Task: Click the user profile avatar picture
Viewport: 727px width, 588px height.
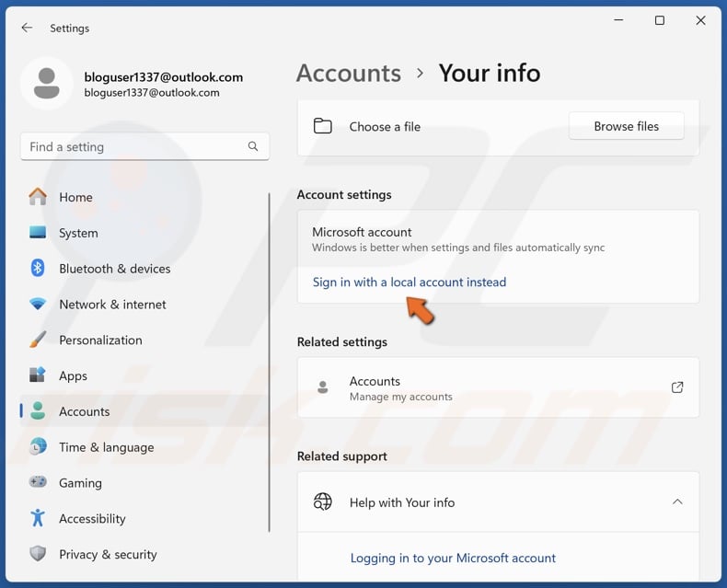Action: click(x=47, y=84)
